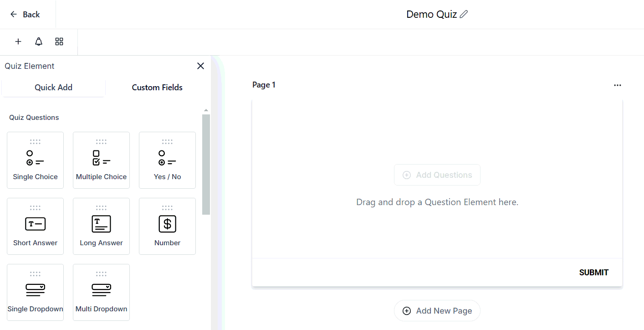Switch to the Quick Add tab

tap(54, 88)
